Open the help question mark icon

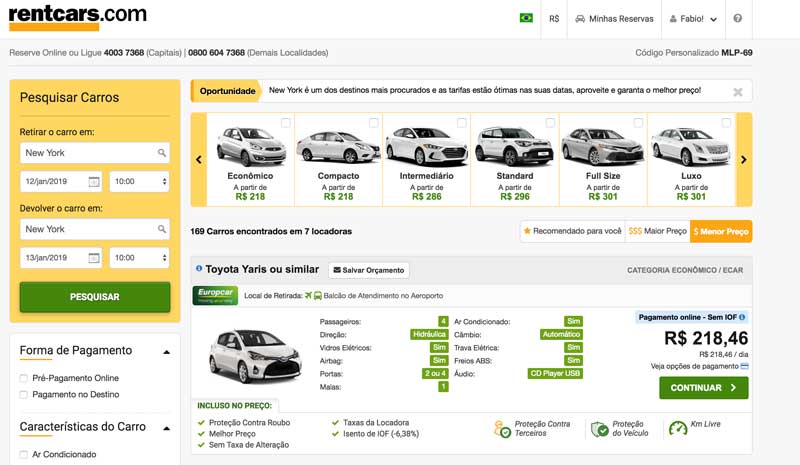click(x=738, y=18)
